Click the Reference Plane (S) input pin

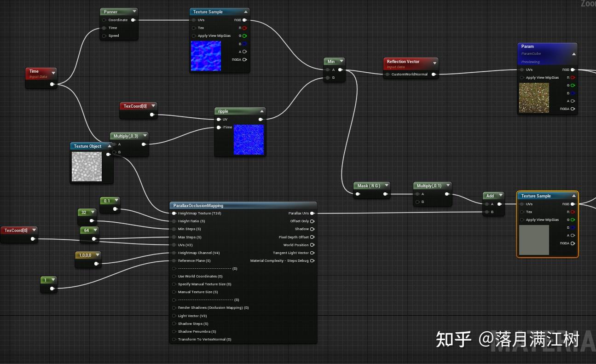[x=174, y=260]
